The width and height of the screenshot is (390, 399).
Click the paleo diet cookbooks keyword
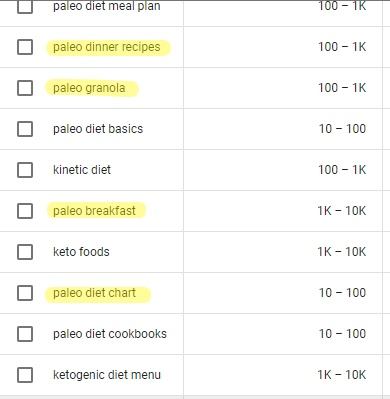click(x=110, y=334)
